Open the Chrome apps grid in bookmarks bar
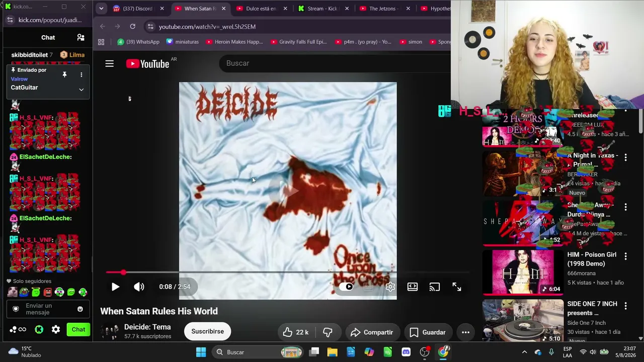This screenshot has width=644, height=362. (x=101, y=42)
